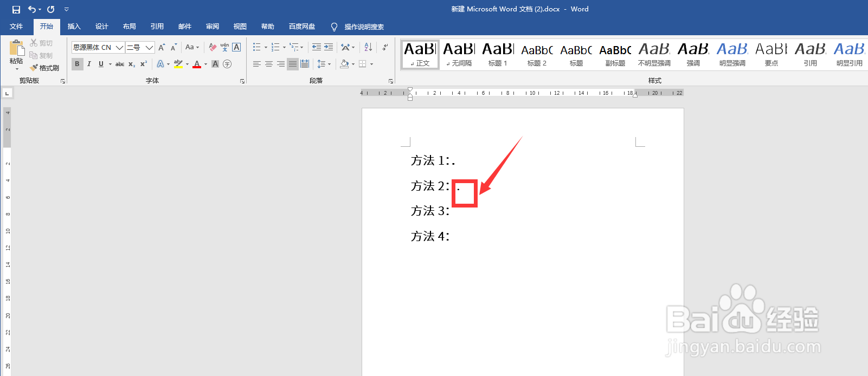Redo the last action
This screenshot has width=868, height=376.
(x=51, y=9)
